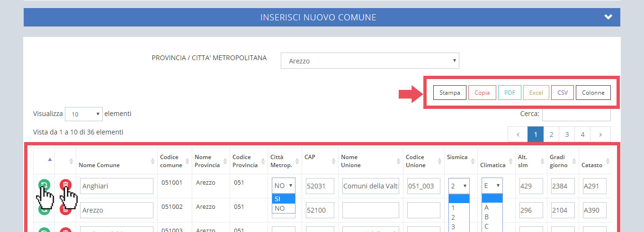The height and width of the screenshot is (232, 644).
Task: Choose NO in the open dropdown list
Action: (284, 208)
